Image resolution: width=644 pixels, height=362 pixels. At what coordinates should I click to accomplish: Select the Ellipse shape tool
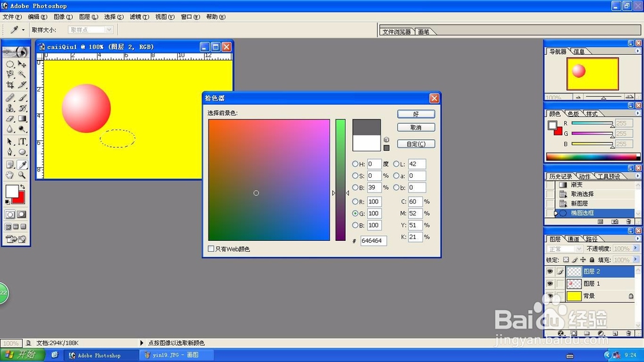[x=22, y=151]
